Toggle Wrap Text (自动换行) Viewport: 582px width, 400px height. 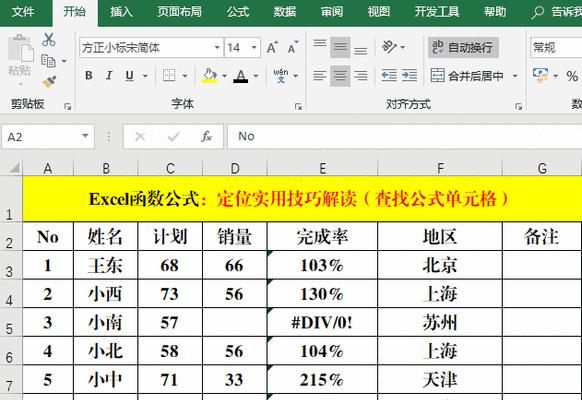[463, 47]
